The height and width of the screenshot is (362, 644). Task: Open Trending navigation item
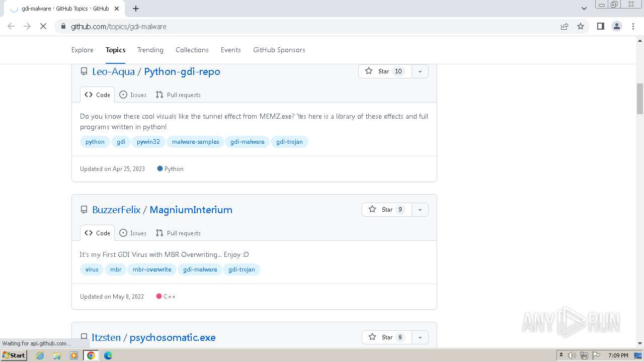(150, 50)
